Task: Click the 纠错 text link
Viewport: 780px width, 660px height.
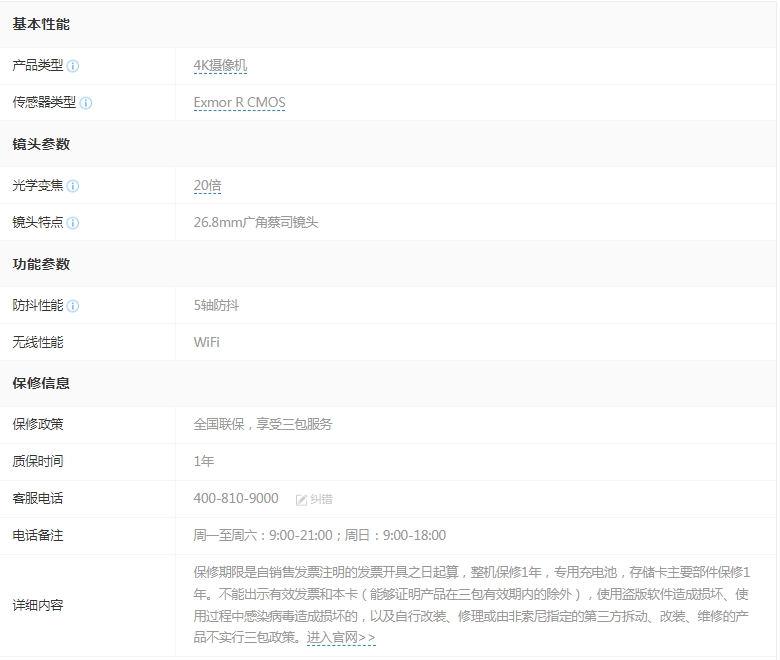Action: pos(321,499)
